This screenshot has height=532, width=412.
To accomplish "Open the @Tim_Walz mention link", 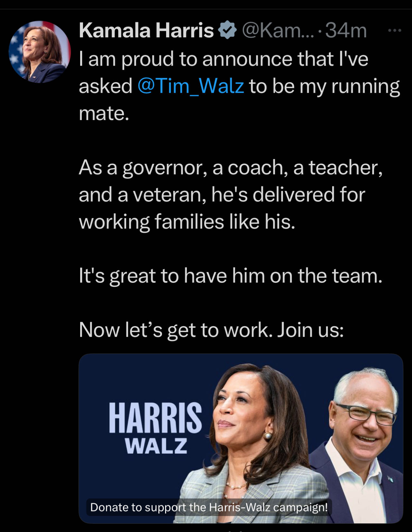I will coord(191,86).
